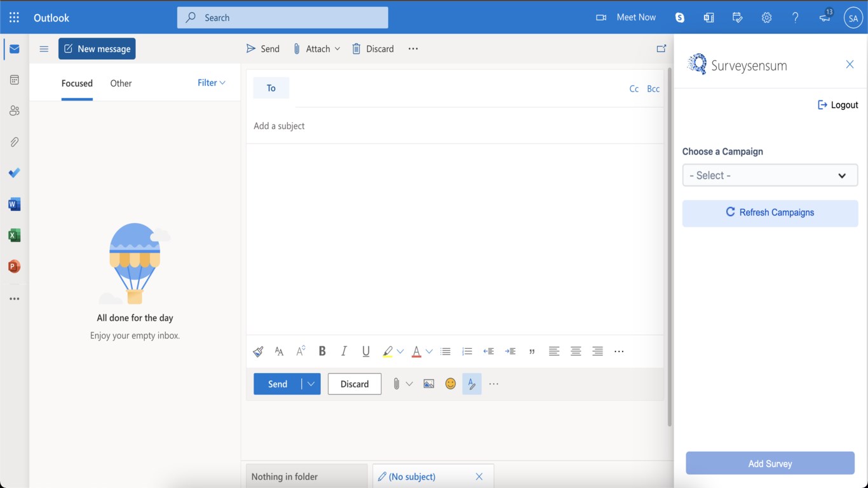This screenshot has height=488, width=868.
Task: Toggle italic formatting
Action: point(344,351)
